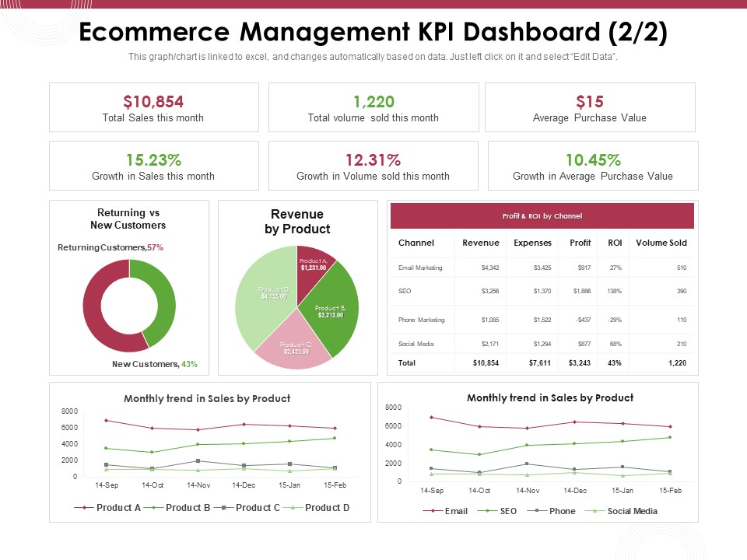Click total revenue $10,854 cell in table

click(486, 363)
